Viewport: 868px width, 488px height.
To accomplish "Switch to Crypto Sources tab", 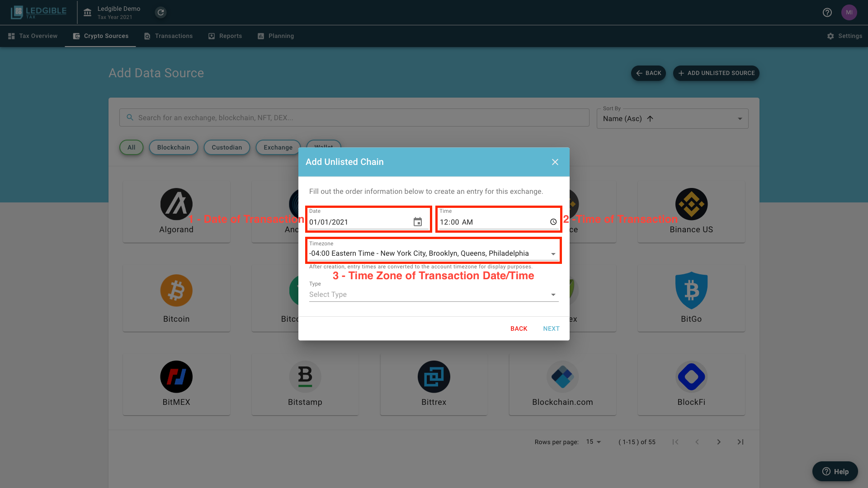I will [100, 36].
